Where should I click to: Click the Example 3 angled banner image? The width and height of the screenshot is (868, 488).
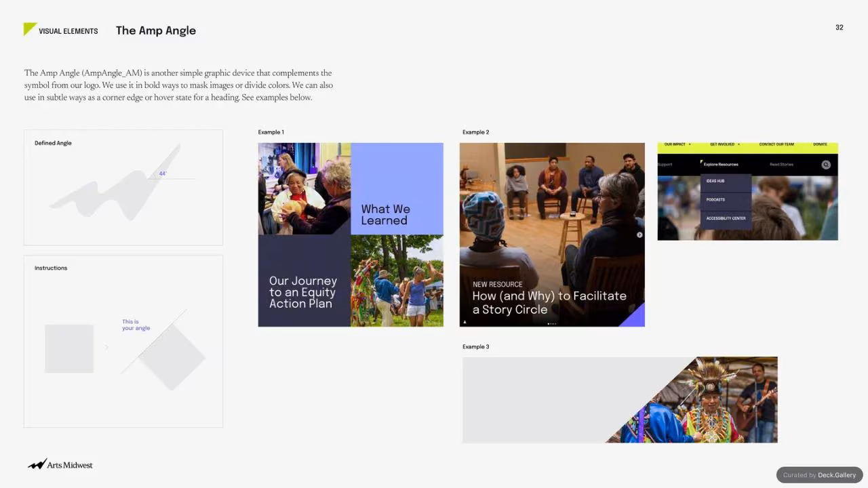coord(620,400)
